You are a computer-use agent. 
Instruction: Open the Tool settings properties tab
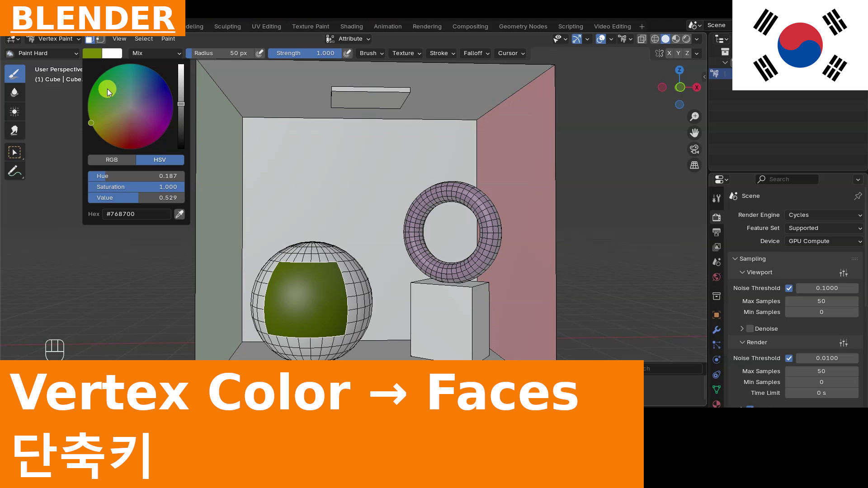tap(717, 198)
